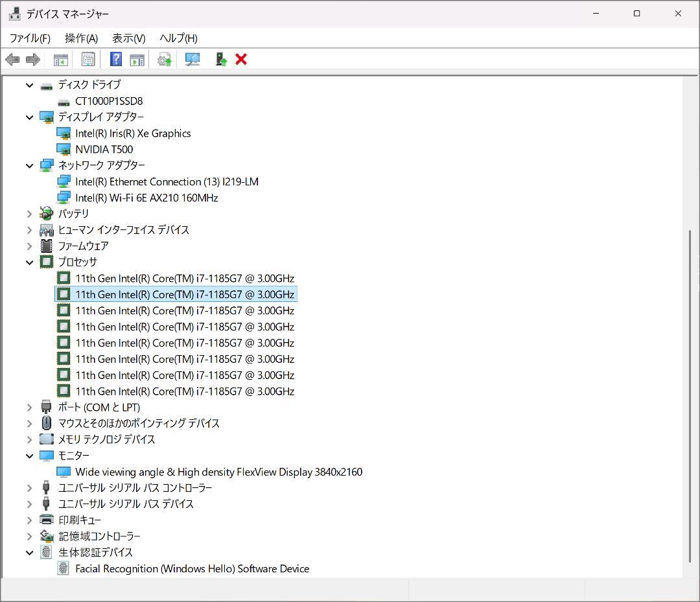Open the 表示 menu

(127, 38)
